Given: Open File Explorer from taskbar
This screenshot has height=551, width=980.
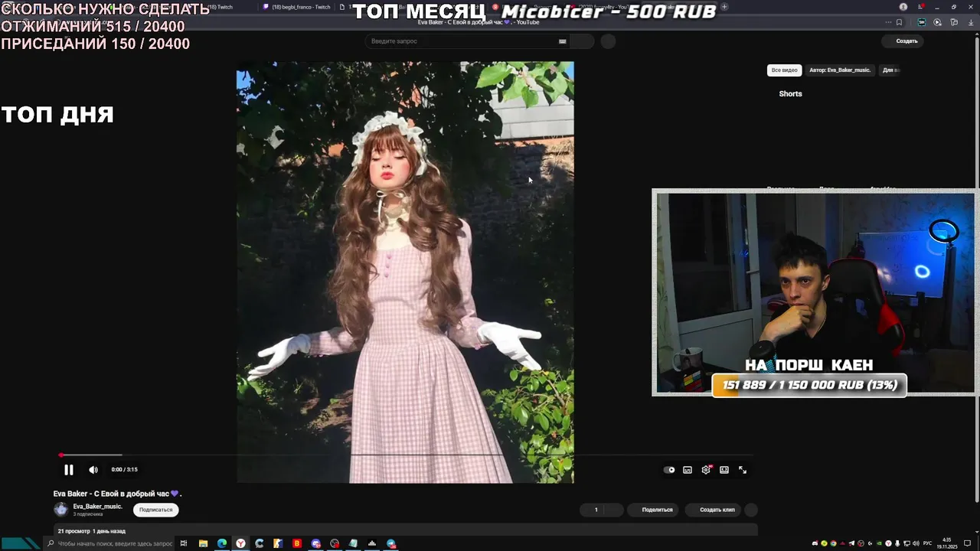Looking at the screenshot, I should tap(203, 543).
